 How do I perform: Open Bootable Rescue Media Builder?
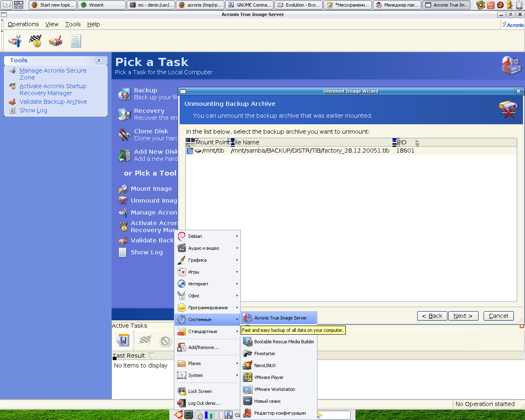click(x=279, y=342)
